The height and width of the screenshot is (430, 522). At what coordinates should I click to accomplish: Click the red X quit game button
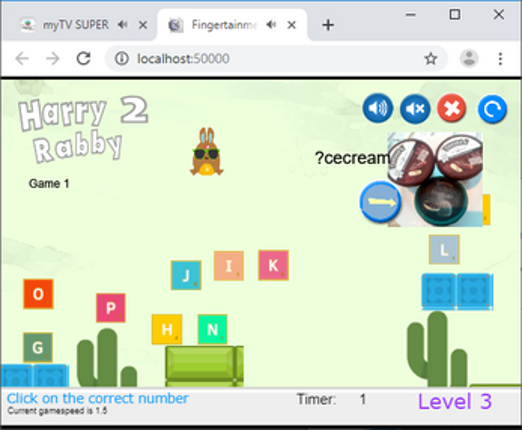point(452,108)
